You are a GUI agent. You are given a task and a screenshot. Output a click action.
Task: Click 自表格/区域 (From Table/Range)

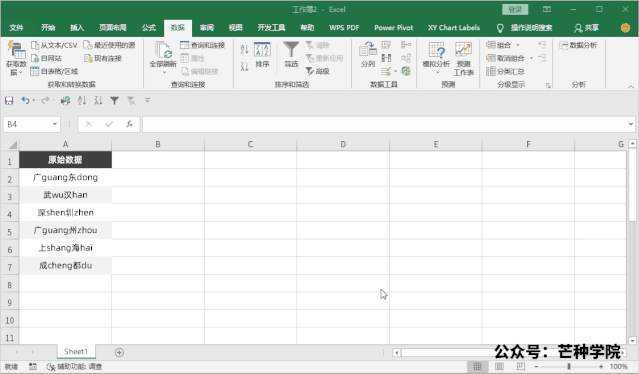(54, 71)
